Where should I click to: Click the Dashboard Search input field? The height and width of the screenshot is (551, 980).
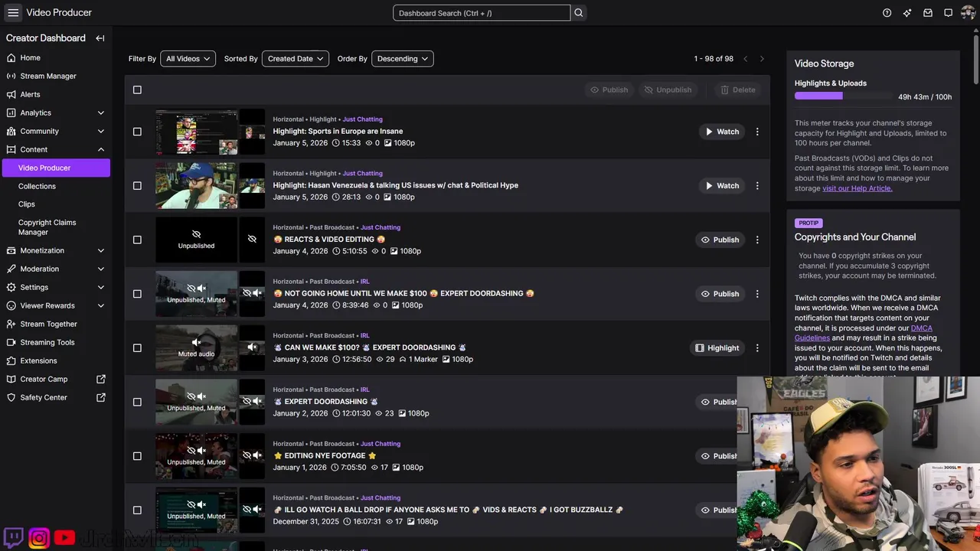pyautogui.click(x=482, y=13)
